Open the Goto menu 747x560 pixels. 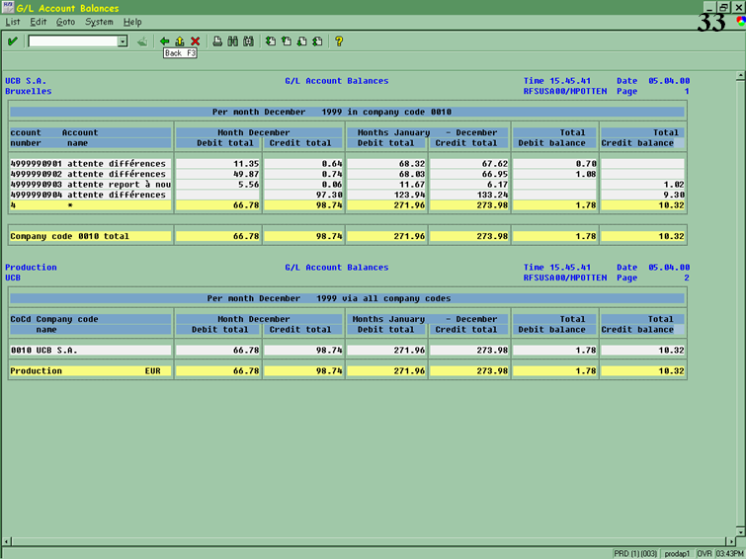[65, 22]
